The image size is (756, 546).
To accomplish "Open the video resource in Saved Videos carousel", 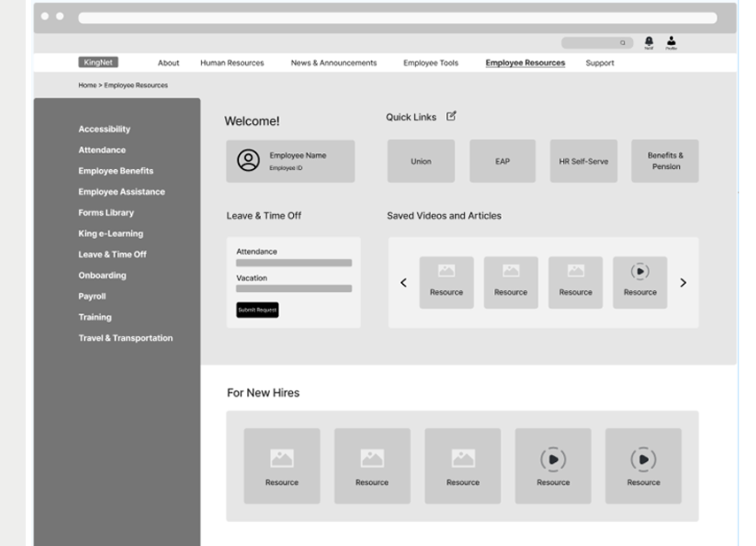I will pos(640,282).
